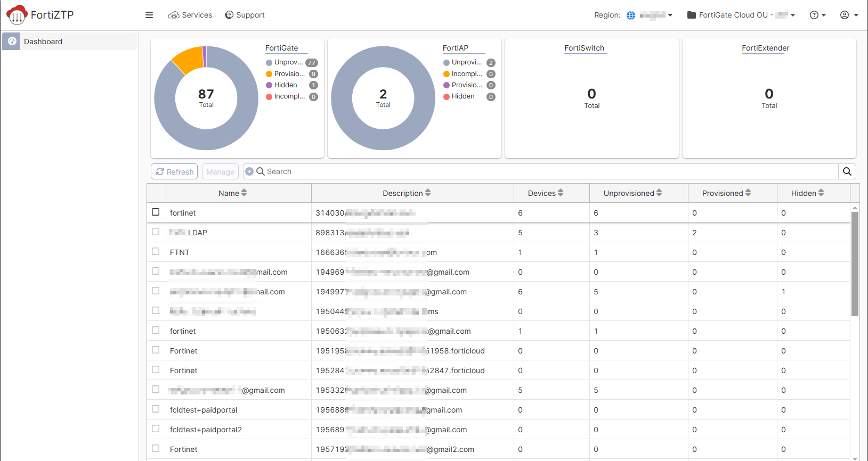The height and width of the screenshot is (461, 868).
Task: Click into the Search input field
Action: click(x=551, y=171)
